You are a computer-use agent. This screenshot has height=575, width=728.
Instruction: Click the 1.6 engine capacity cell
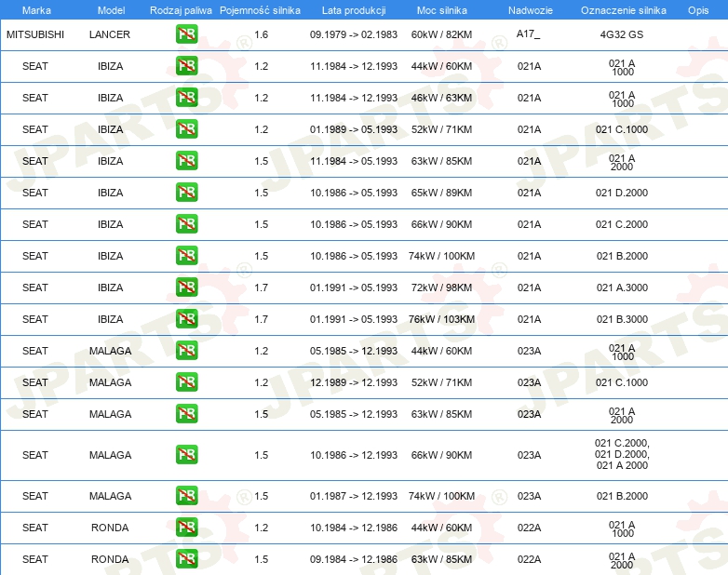(x=262, y=34)
